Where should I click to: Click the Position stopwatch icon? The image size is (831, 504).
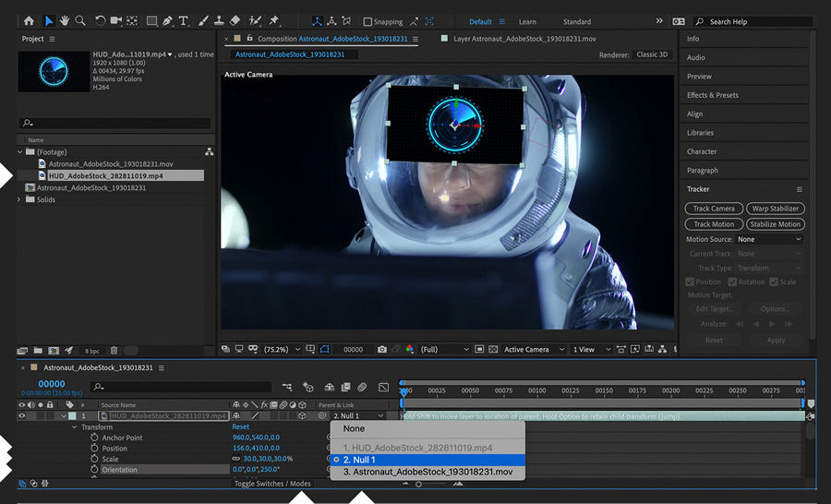click(94, 449)
